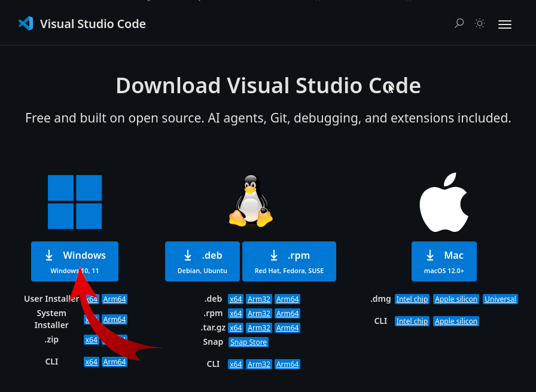Click the Visual Studio Code logo icon
Screen dimensions: 536x392
[26, 23]
